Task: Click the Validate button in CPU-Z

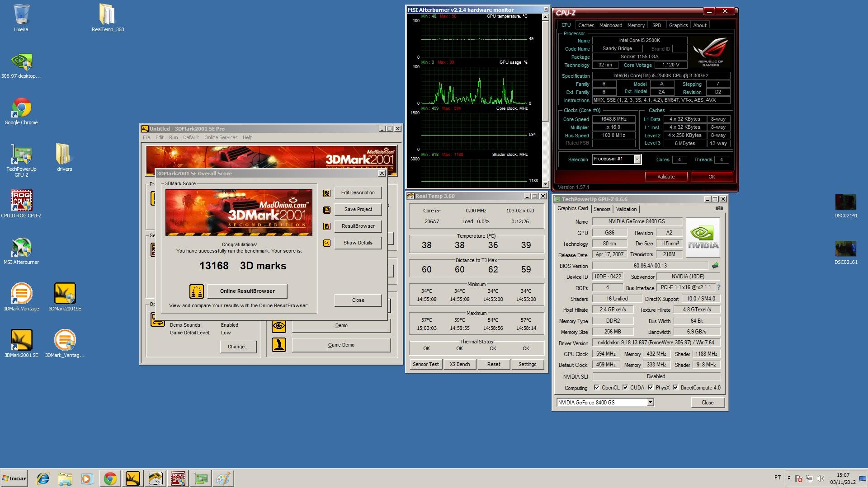Action: 666,177
